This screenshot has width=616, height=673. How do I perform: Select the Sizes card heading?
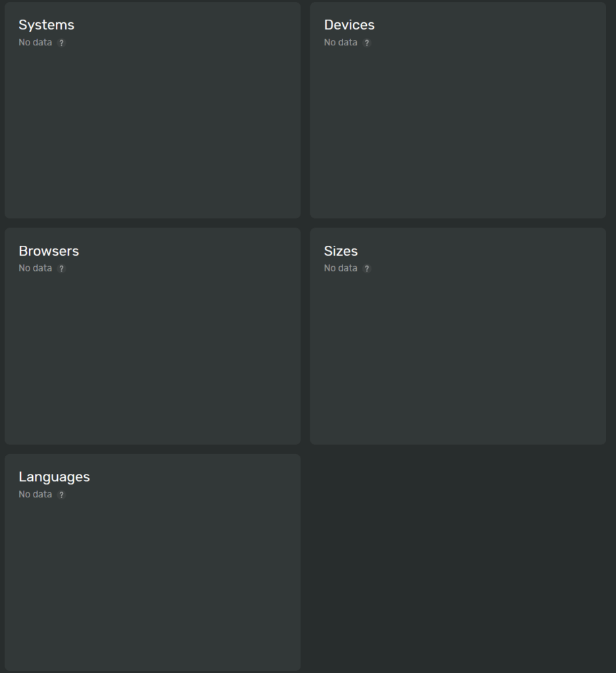pos(341,251)
